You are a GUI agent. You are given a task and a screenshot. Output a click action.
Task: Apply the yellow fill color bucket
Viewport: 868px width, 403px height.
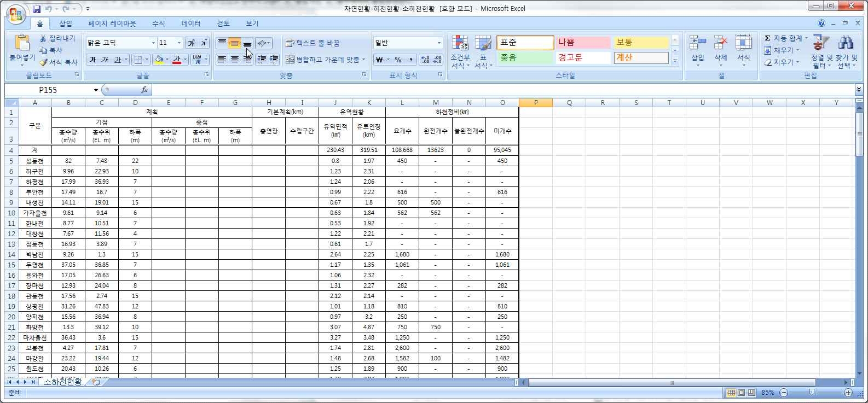159,59
